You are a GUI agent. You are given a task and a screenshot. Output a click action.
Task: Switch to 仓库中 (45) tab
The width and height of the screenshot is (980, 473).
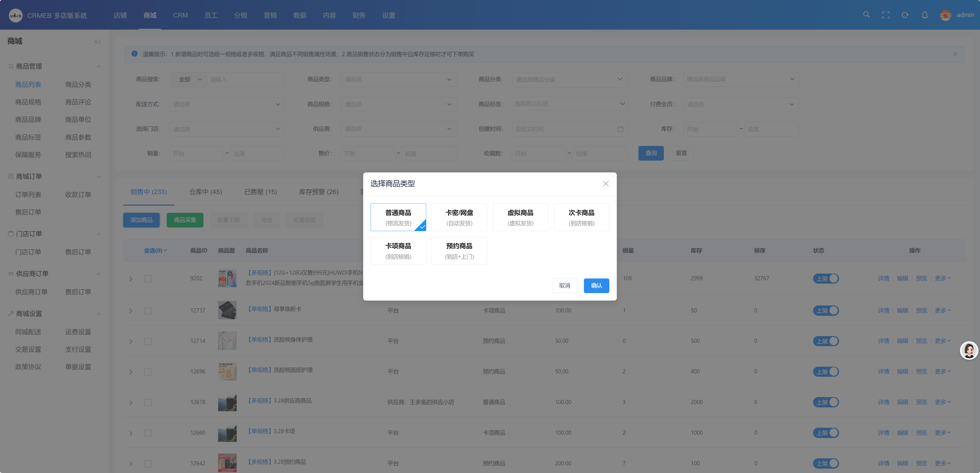point(206,192)
